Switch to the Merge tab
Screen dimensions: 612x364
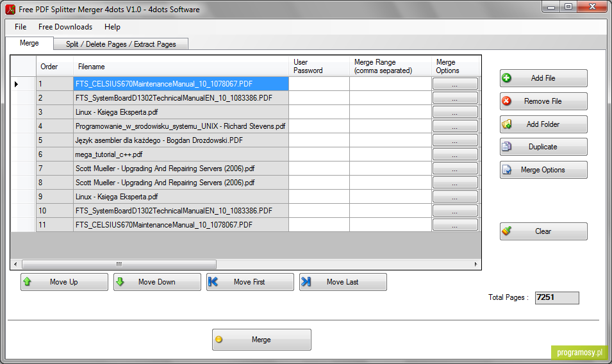29,43
